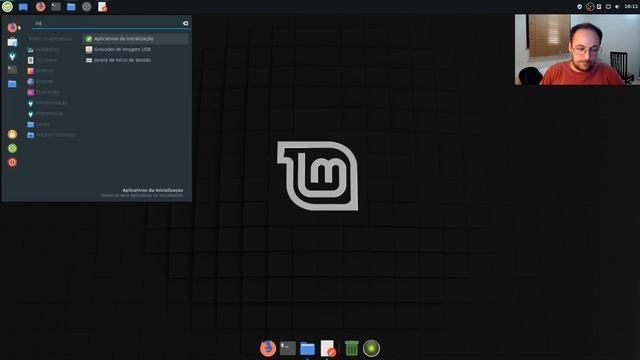
Task: Open the Linux Mint menu button in top panel
Action: pyautogui.click(x=7, y=7)
